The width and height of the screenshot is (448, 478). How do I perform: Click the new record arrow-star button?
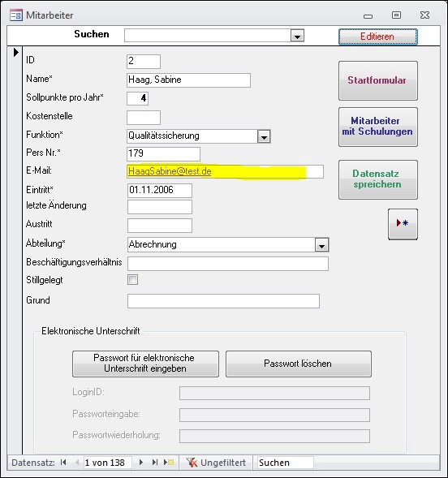pos(403,224)
